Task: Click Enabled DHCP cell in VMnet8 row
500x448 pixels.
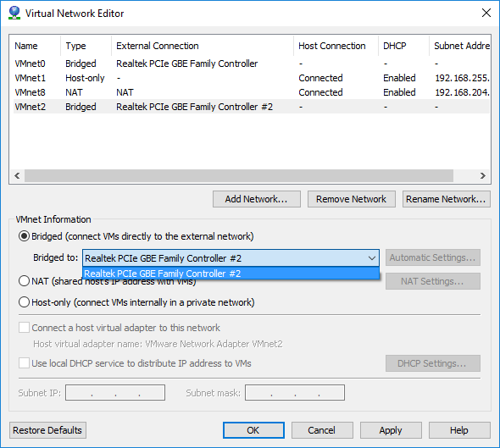Action: coord(399,92)
